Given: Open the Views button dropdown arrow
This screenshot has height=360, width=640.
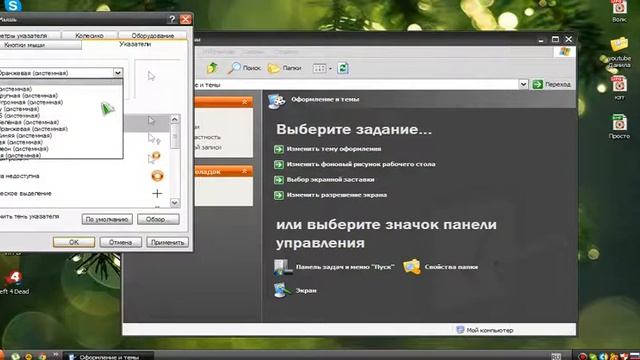Looking at the screenshot, I should tap(330, 69).
